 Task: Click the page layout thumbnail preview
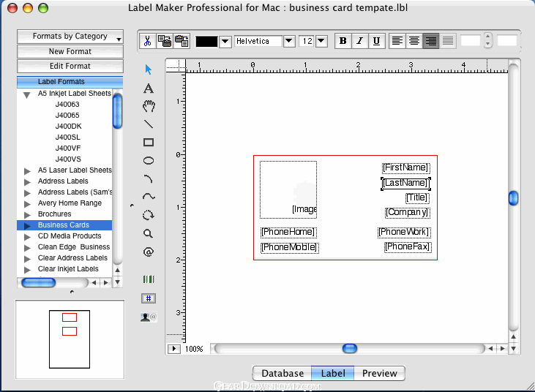(x=70, y=339)
